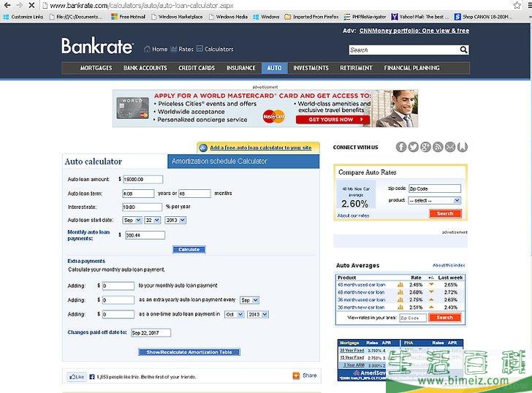Open one-time payment month dropdown
This screenshot has width=532, height=393.
pos(234,315)
